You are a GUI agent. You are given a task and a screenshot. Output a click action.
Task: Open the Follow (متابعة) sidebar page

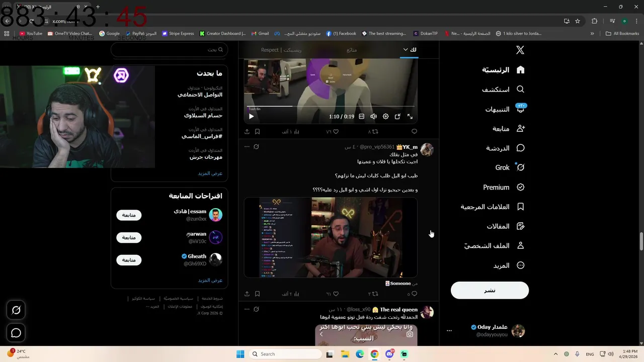coord(509,129)
